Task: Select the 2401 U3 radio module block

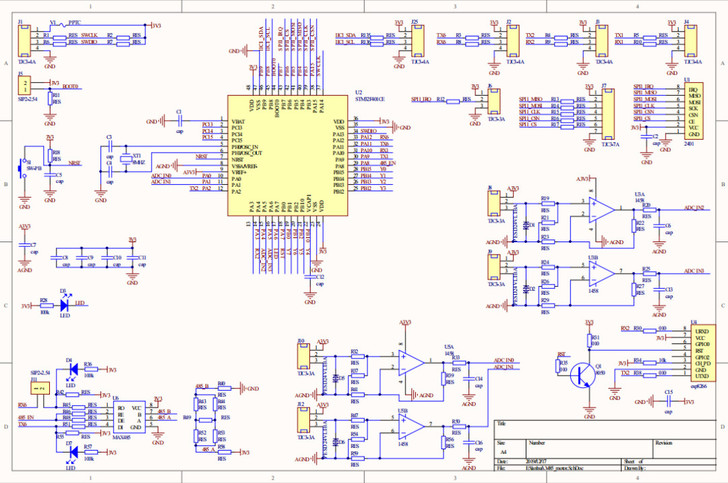Action: [x=693, y=111]
